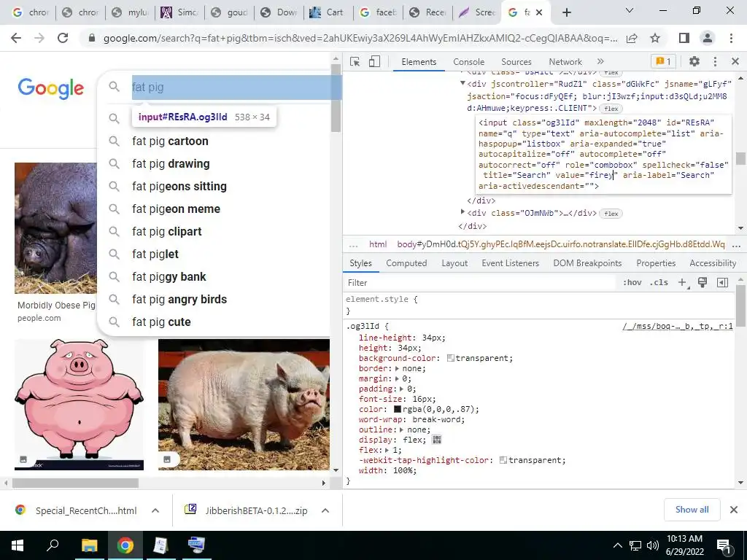The image size is (747, 560).
Task: Choose the fat piggy bank suggestion
Action: [x=169, y=277]
